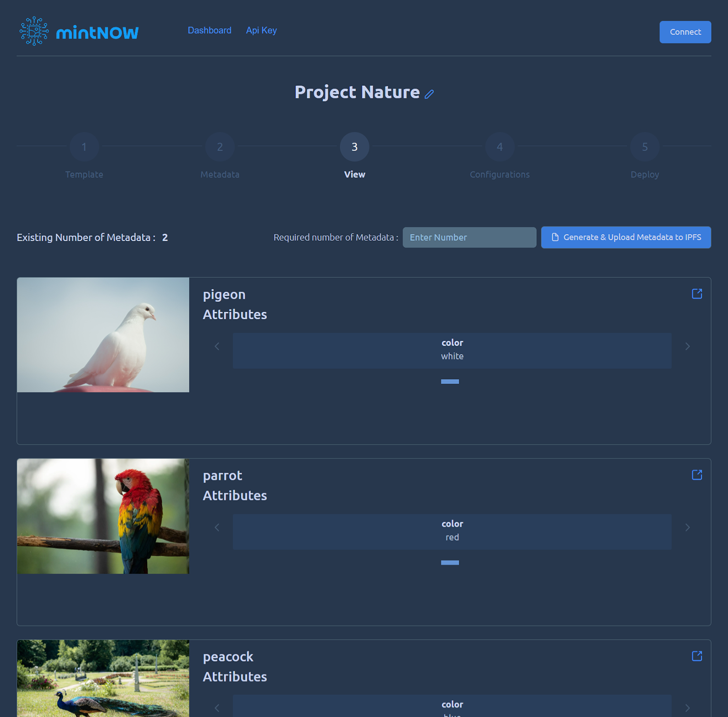Screen dimensions: 728x717
Task: Click the Connect button
Action: 685,32
